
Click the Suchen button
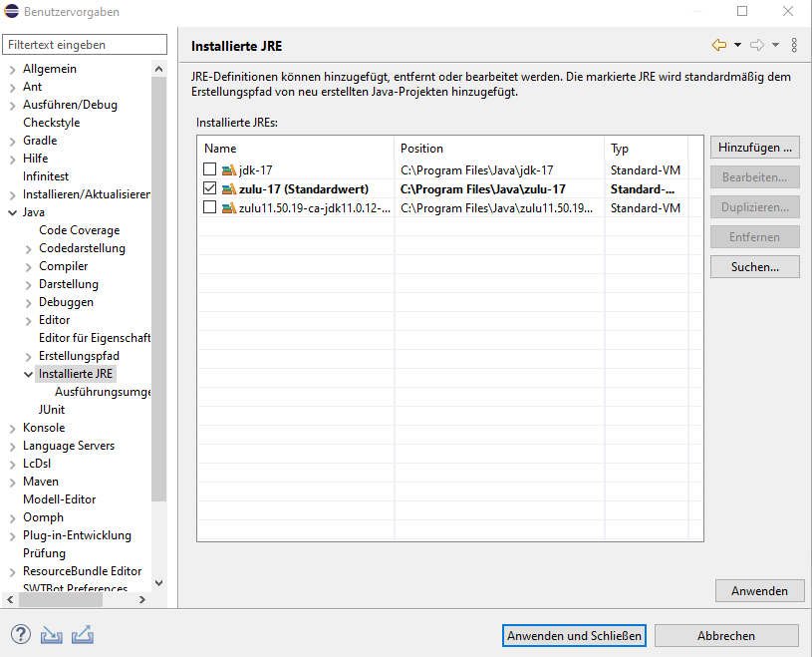[755, 267]
